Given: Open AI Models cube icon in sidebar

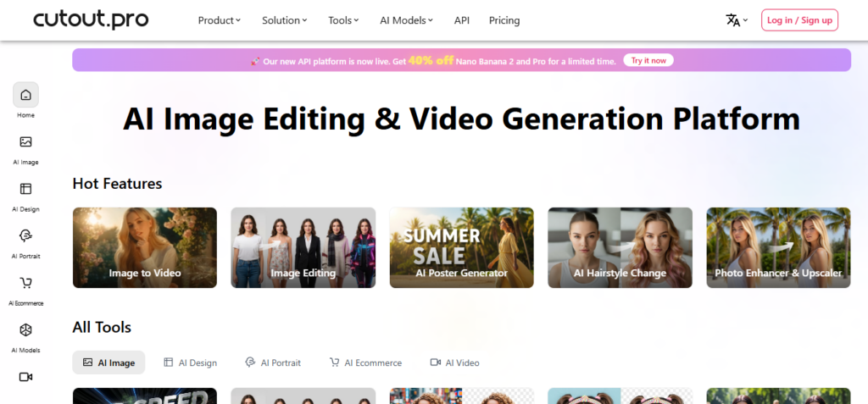Looking at the screenshot, I should pyautogui.click(x=25, y=330).
